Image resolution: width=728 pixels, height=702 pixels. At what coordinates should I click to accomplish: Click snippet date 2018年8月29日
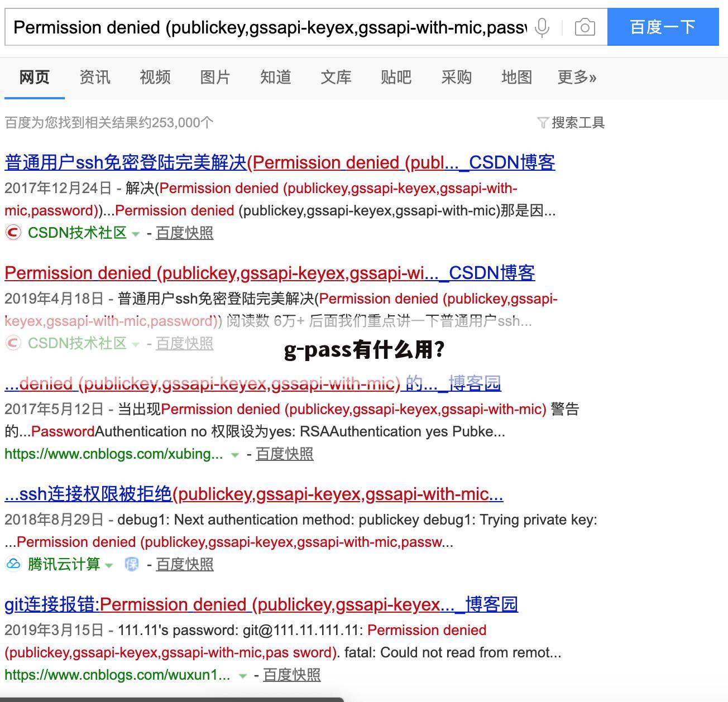coord(54,520)
